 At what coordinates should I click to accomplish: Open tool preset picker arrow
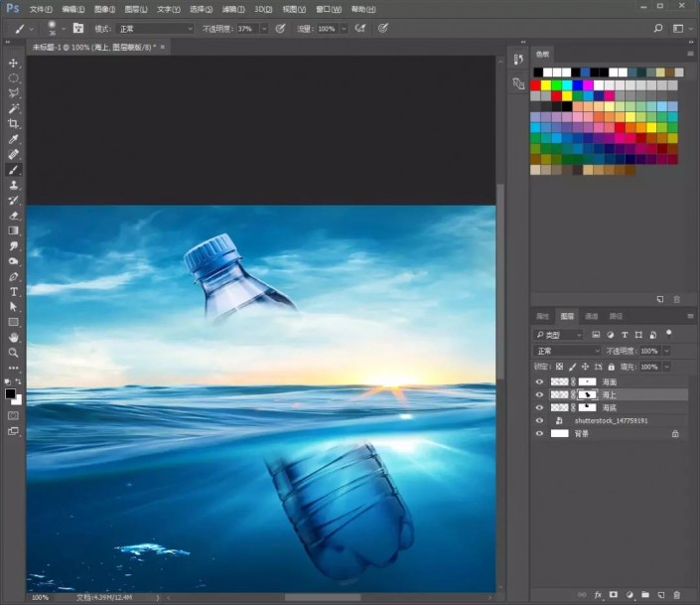pyautogui.click(x=32, y=29)
